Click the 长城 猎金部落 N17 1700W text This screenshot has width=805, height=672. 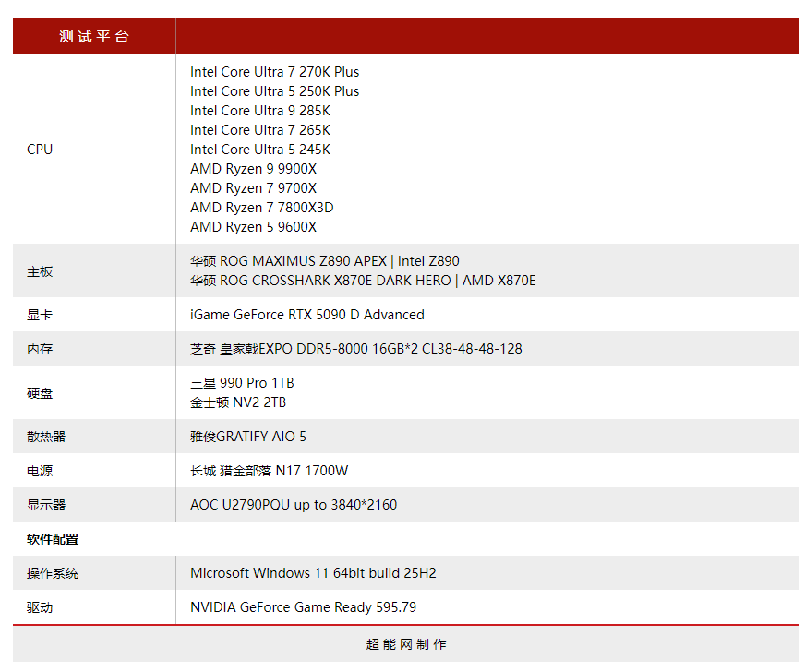coord(269,471)
